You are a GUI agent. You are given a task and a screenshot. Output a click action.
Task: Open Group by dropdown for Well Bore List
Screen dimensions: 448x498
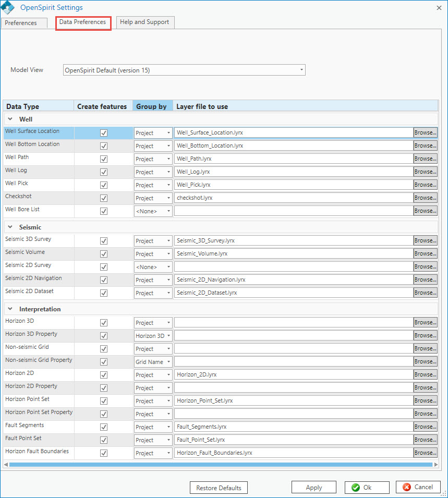pyautogui.click(x=153, y=211)
